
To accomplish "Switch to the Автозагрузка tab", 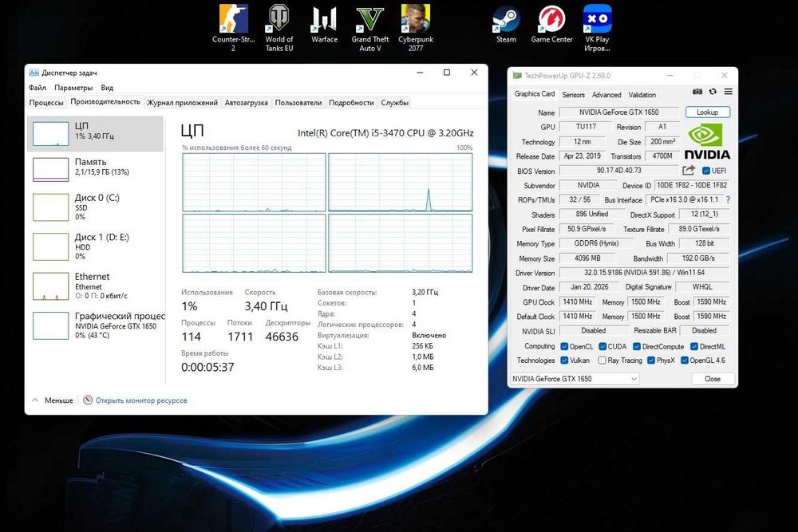I will coord(246,102).
